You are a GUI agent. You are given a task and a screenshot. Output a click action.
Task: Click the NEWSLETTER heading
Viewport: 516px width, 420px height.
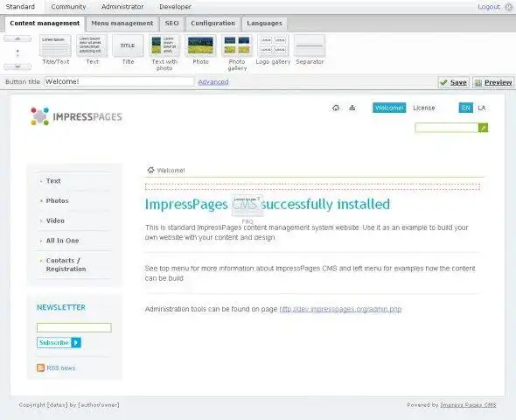click(61, 307)
